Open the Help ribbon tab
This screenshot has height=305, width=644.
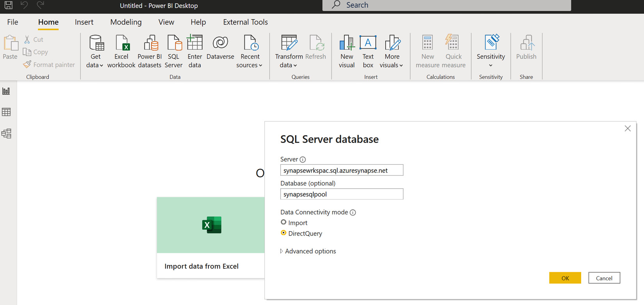tap(198, 22)
